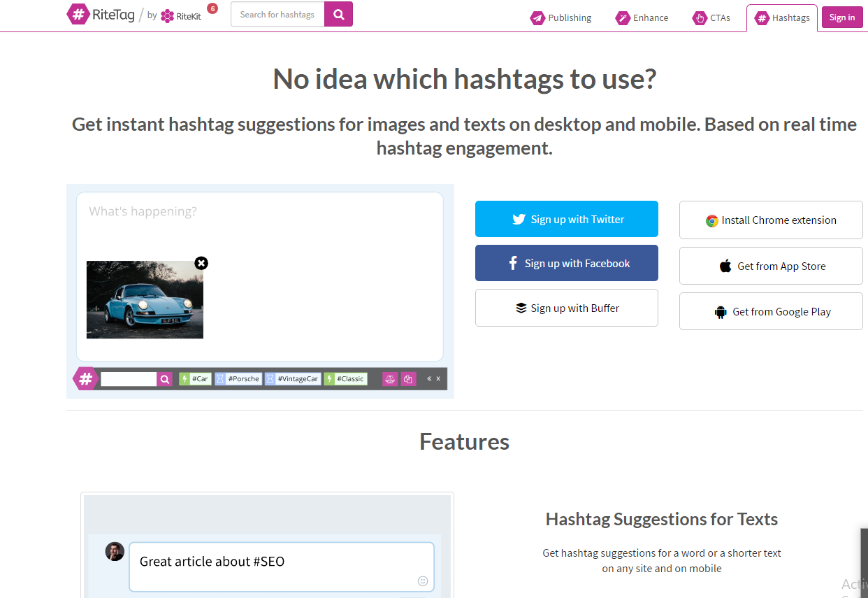The width and height of the screenshot is (868, 598).
Task: Click the red 6 notification badge
Action: point(212,8)
